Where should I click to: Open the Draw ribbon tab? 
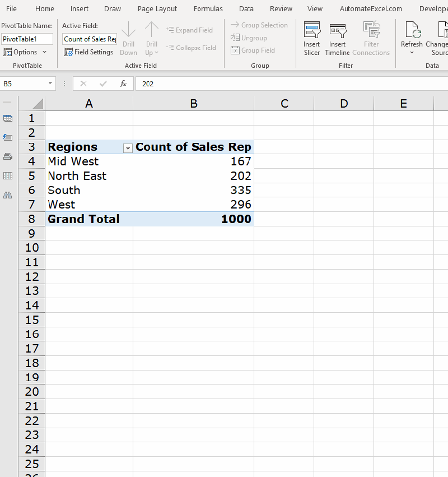[112, 8]
